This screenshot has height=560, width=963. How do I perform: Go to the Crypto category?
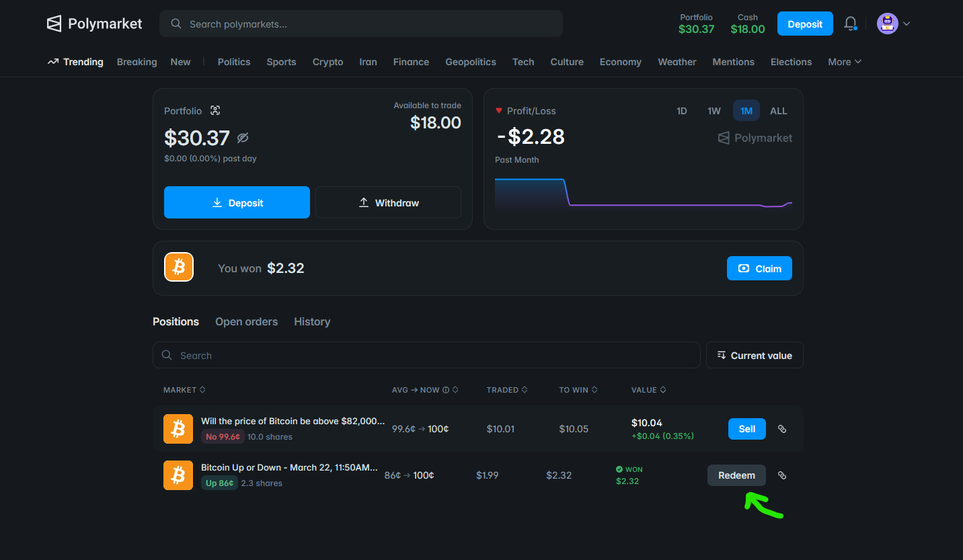[x=328, y=62]
